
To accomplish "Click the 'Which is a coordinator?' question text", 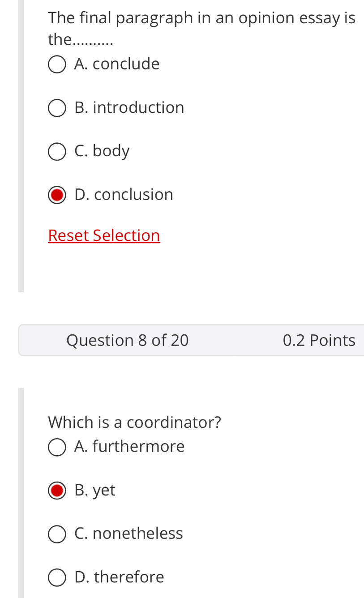I will tap(134, 422).
